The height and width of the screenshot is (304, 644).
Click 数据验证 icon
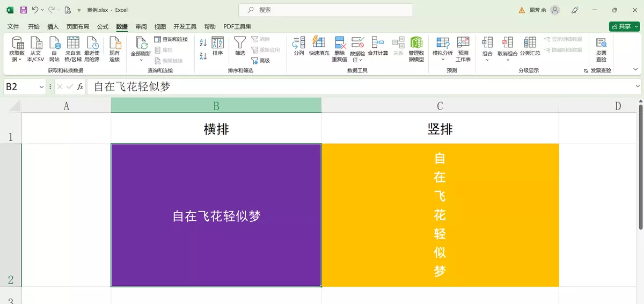(x=357, y=43)
